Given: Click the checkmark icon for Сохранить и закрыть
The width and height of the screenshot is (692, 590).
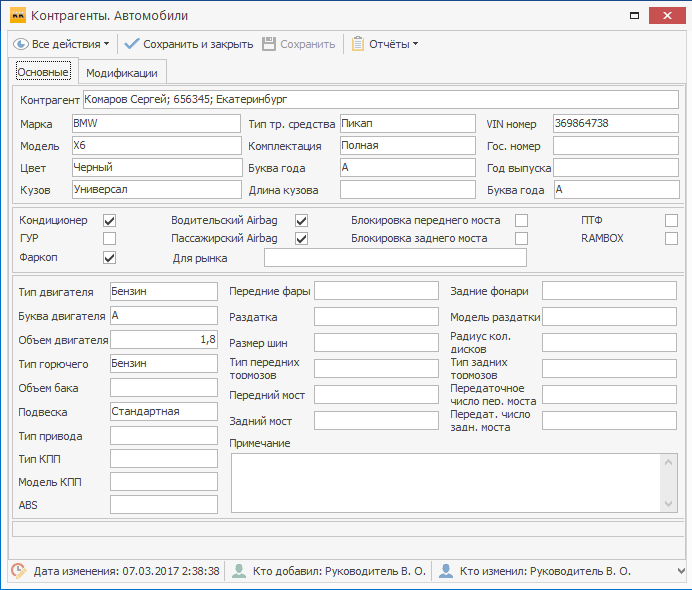Looking at the screenshot, I should point(132,44).
